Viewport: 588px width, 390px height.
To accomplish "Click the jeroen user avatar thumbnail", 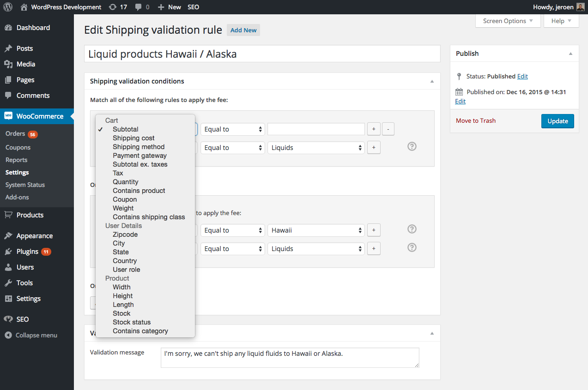I will click(580, 7).
